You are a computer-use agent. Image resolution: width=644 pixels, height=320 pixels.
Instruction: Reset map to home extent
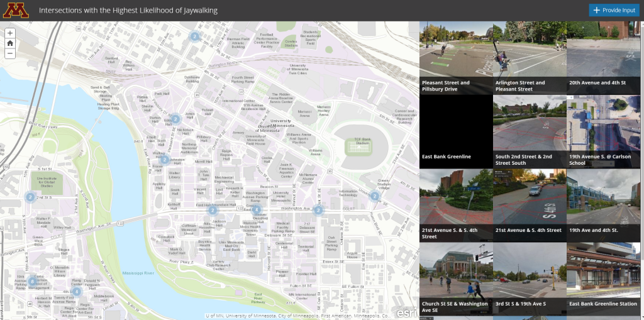coord(10,43)
